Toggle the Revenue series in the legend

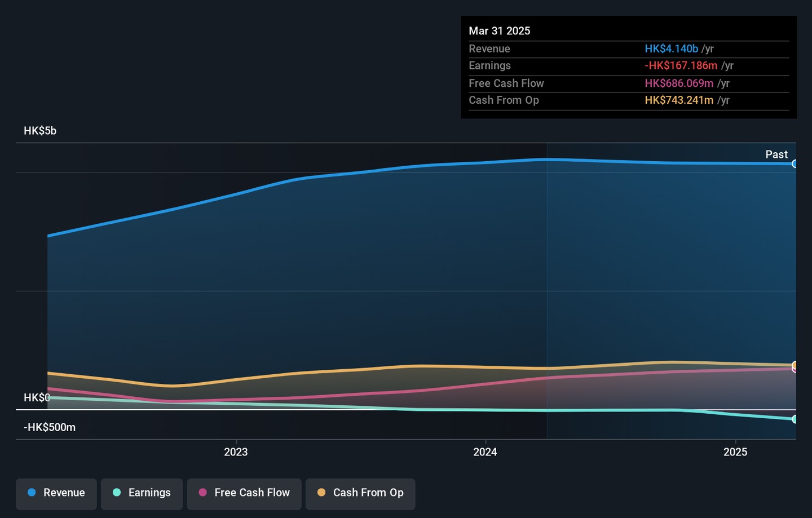coord(56,493)
